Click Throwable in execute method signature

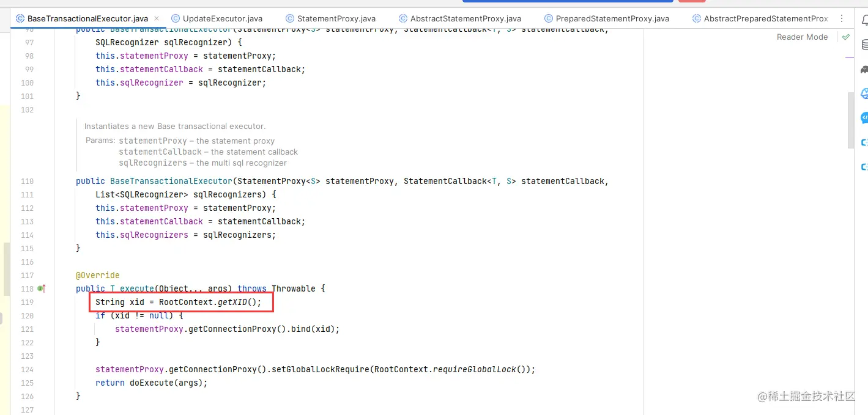coord(294,288)
